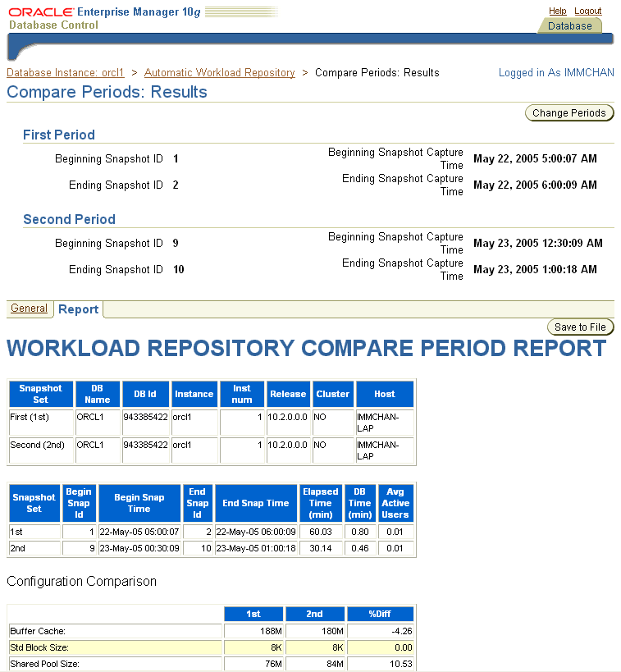621x672 pixels.
Task: Select the Report tab
Action: pos(79,309)
